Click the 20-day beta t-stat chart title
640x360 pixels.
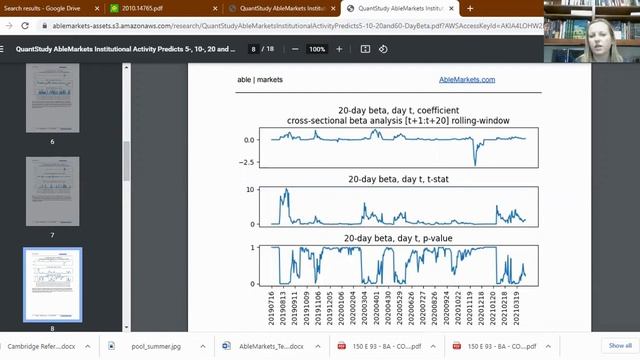click(398, 179)
